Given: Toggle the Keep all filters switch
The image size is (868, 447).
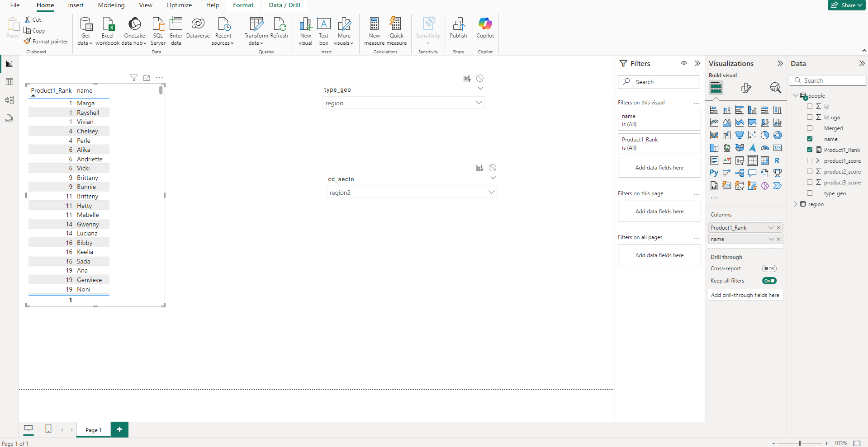Looking at the screenshot, I should click(769, 281).
